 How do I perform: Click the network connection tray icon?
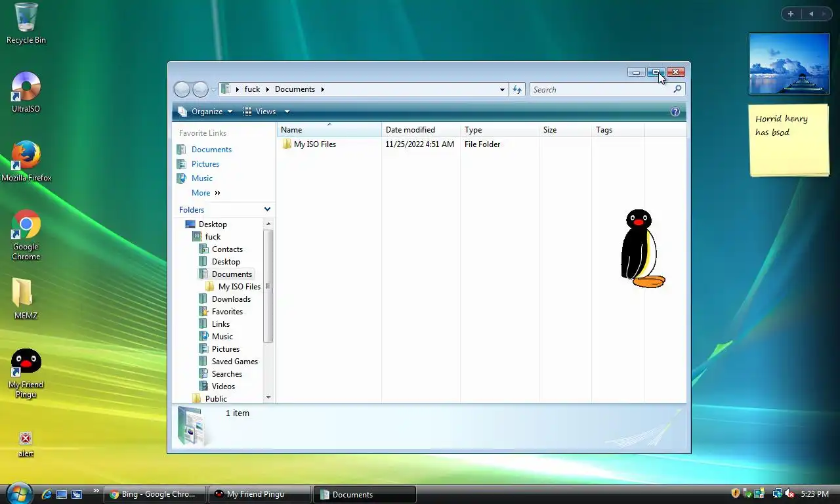pyautogui.click(x=778, y=493)
